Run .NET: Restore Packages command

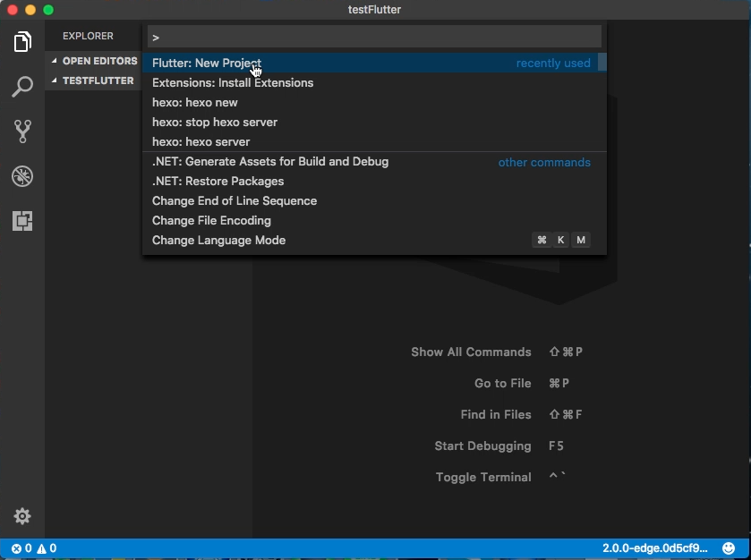374,181
